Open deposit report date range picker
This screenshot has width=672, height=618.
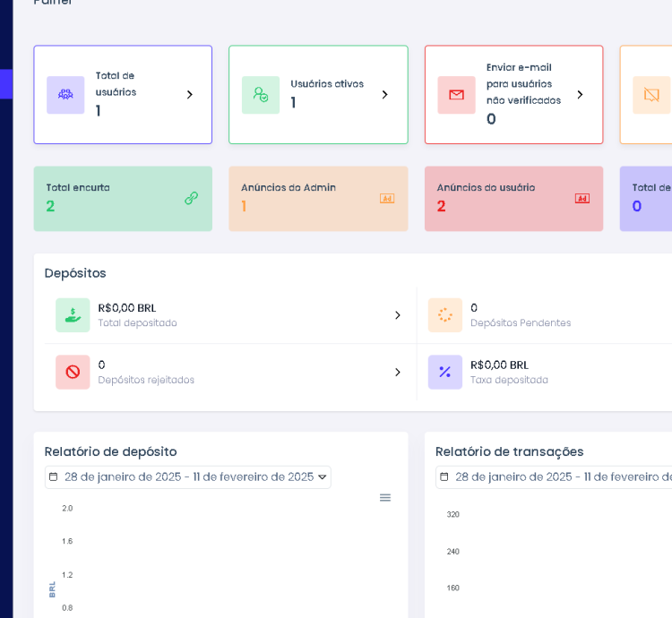click(188, 477)
